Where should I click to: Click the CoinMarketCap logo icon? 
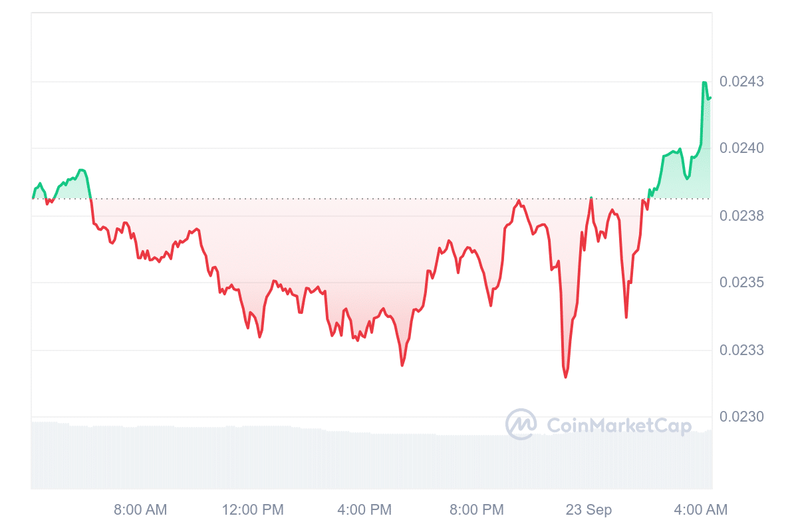click(x=521, y=424)
